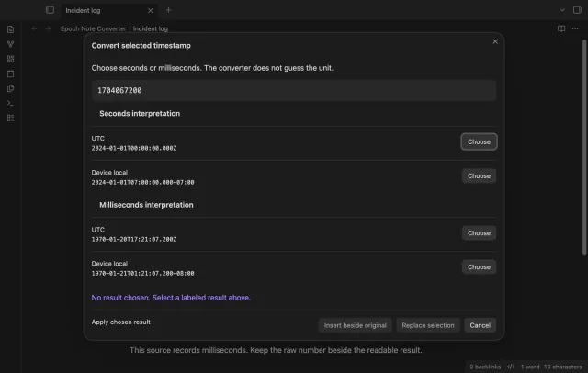
Task: Navigate back with left arrow
Action: [x=34, y=28]
